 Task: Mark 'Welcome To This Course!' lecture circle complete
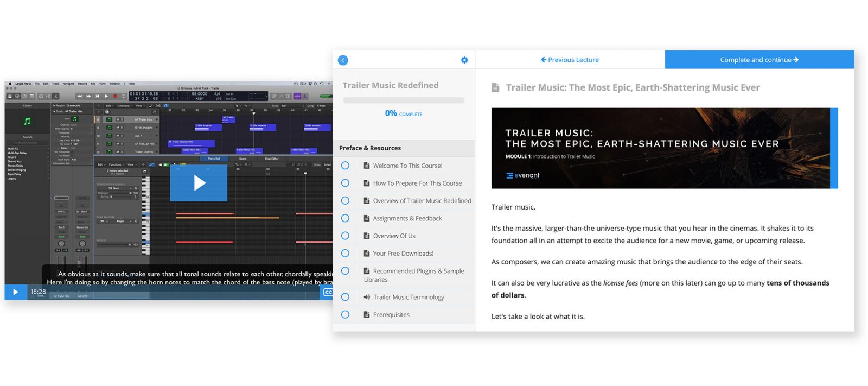click(x=345, y=166)
